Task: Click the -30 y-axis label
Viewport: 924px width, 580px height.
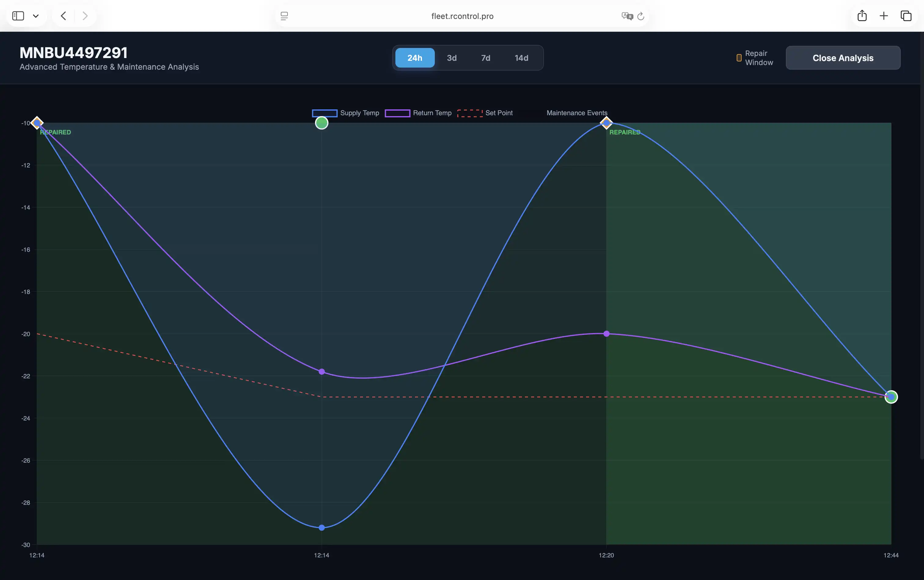Action: click(26, 545)
